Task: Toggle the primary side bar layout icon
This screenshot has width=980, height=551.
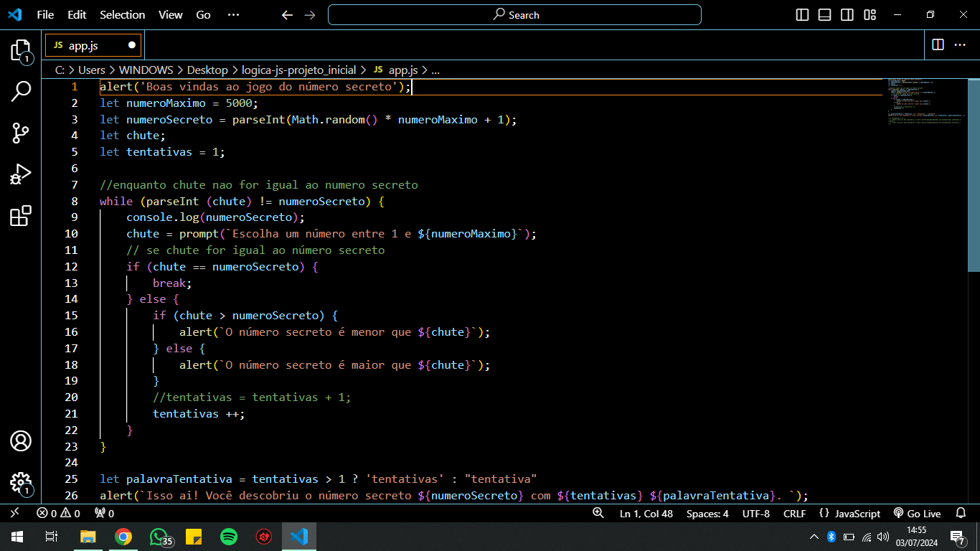Action: click(803, 15)
